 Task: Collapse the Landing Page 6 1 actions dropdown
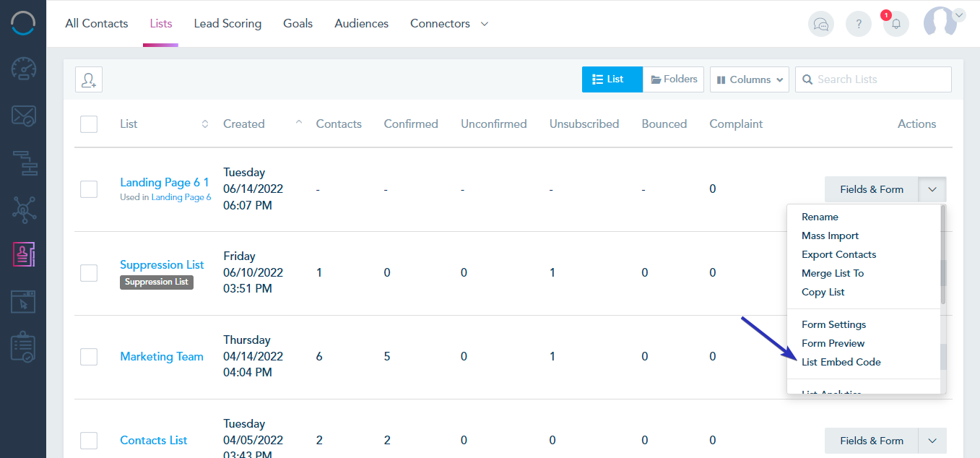[x=932, y=189]
